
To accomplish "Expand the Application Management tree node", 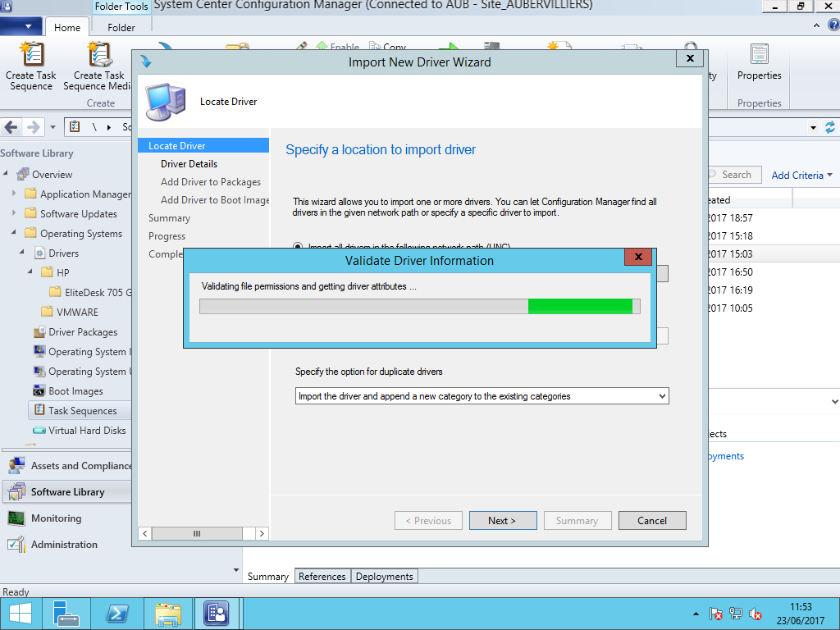I will (x=15, y=194).
